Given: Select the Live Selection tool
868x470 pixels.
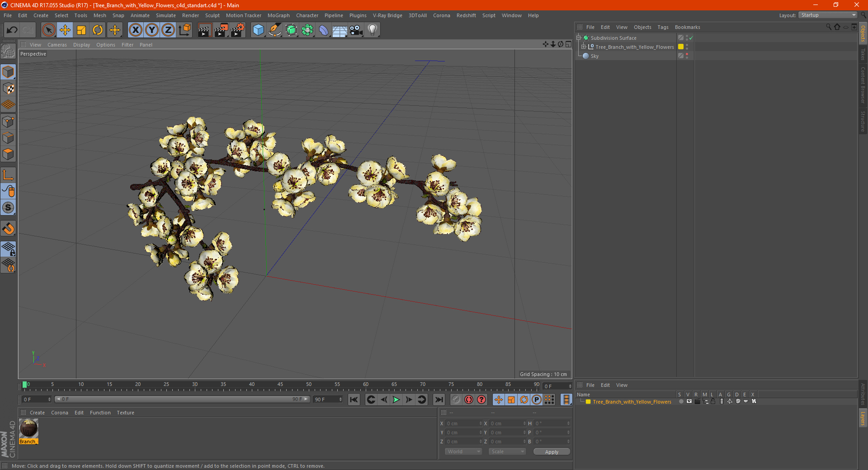Looking at the screenshot, I should [x=48, y=30].
